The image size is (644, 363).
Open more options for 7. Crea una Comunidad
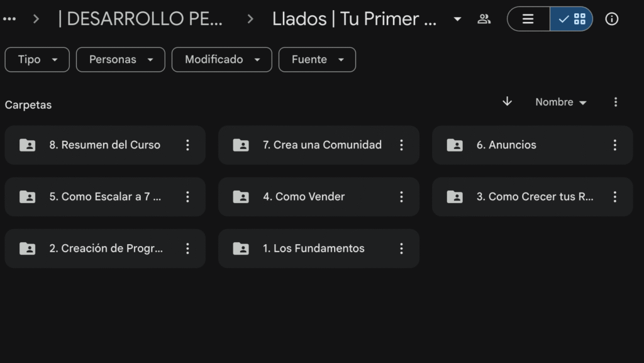401,145
